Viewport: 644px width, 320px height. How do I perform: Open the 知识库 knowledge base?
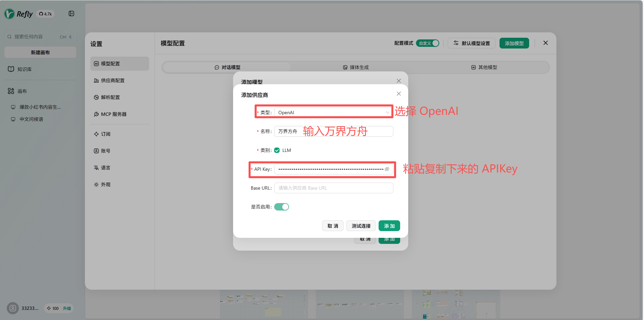point(24,69)
